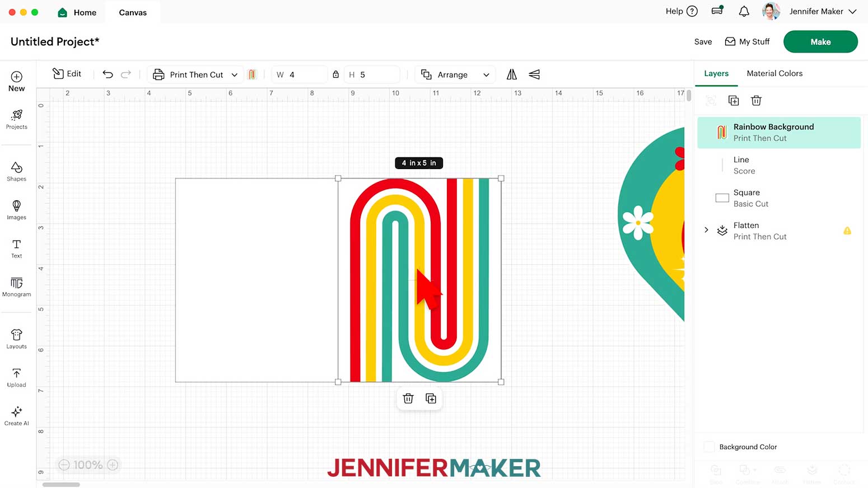Viewport: 868px width, 488px height.
Task: Click the Flip vertical icon
Action: [534, 74]
